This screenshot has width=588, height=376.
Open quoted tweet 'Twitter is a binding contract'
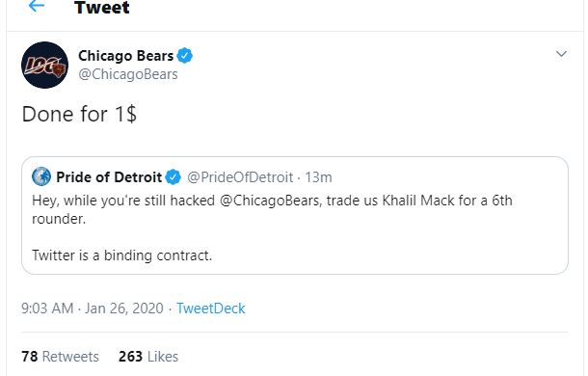[x=121, y=255]
